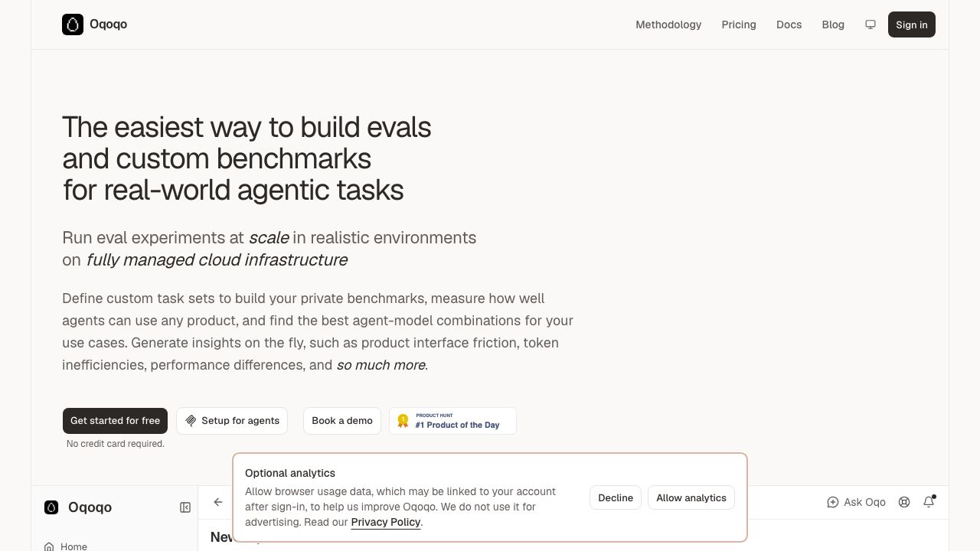Click the Sign in button
This screenshot has height=551, width=980.
tap(912, 24)
